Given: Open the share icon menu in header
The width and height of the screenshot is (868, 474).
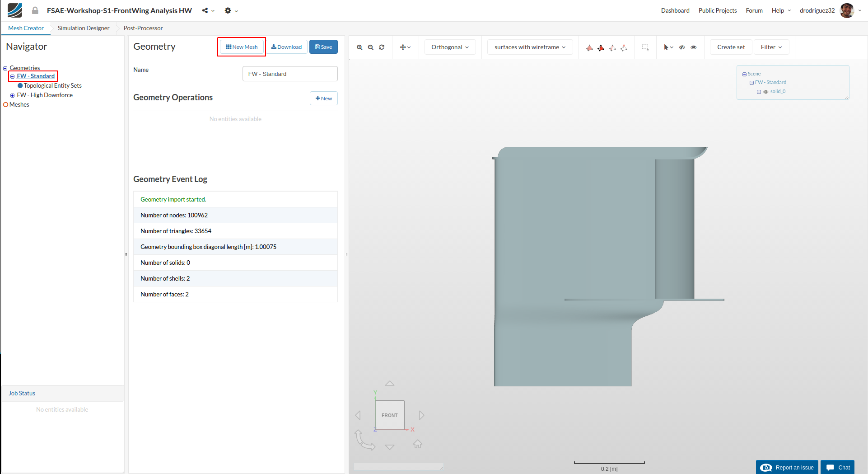Looking at the screenshot, I should (x=205, y=10).
